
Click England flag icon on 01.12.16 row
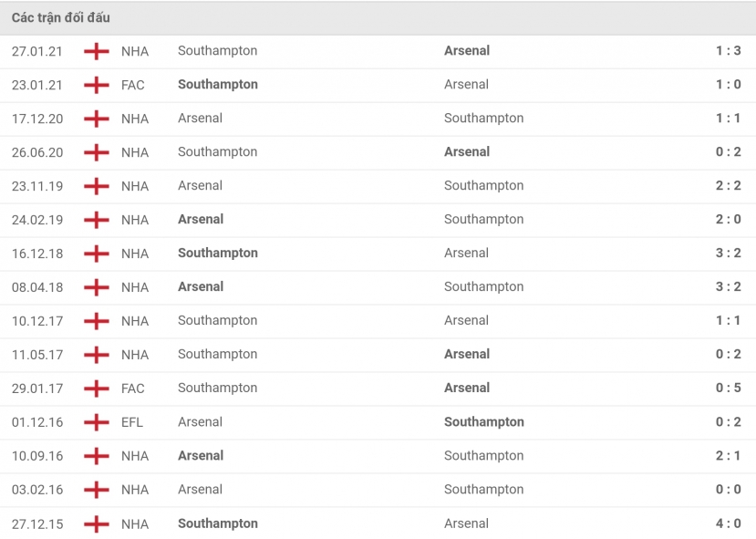97,422
